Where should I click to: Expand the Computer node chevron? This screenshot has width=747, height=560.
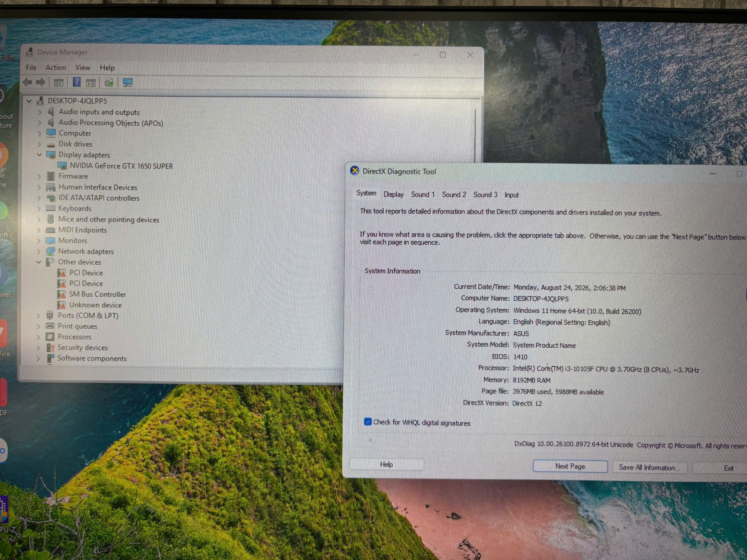click(x=39, y=133)
